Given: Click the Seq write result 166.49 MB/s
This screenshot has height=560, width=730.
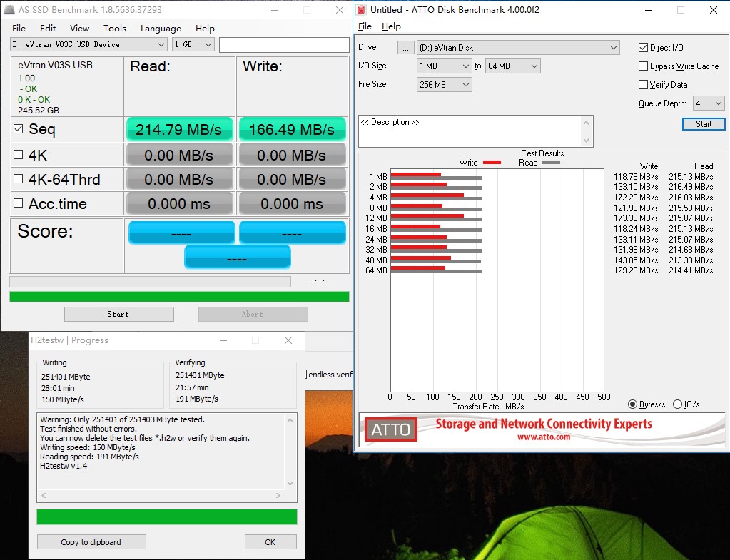Looking at the screenshot, I should coord(292,129).
